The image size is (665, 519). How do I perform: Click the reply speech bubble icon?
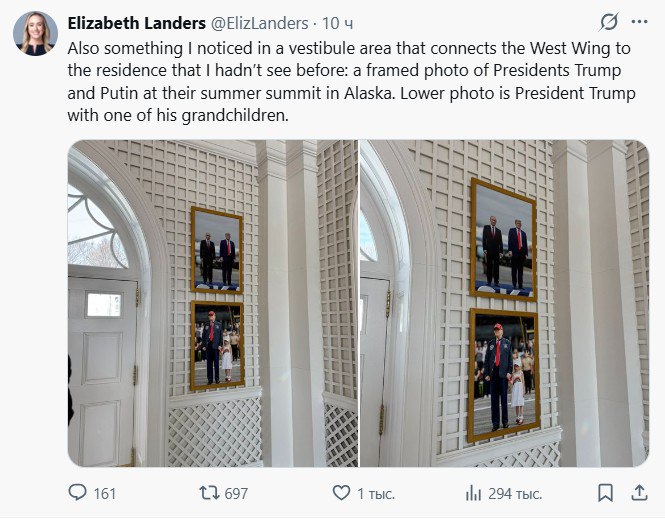pyautogui.click(x=78, y=493)
